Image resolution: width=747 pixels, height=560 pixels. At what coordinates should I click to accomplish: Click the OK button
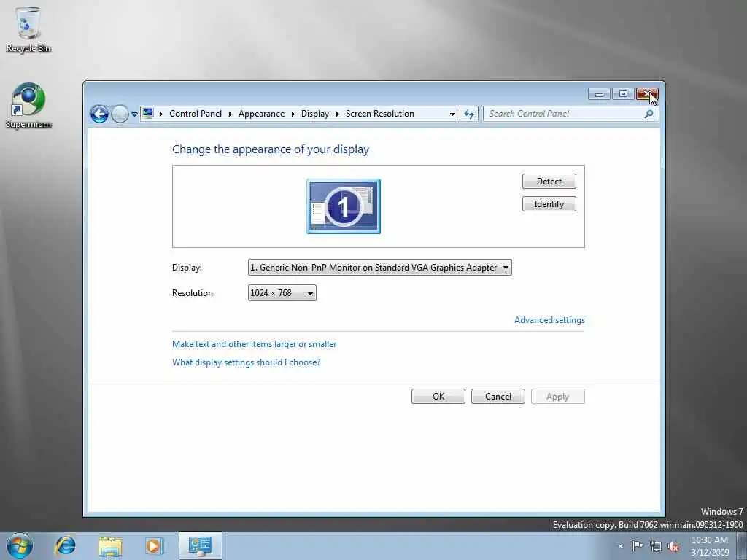point(438,396)
